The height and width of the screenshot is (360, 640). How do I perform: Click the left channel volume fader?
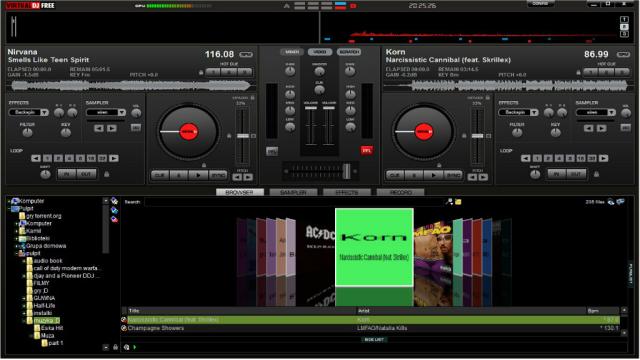click(311, 108)
